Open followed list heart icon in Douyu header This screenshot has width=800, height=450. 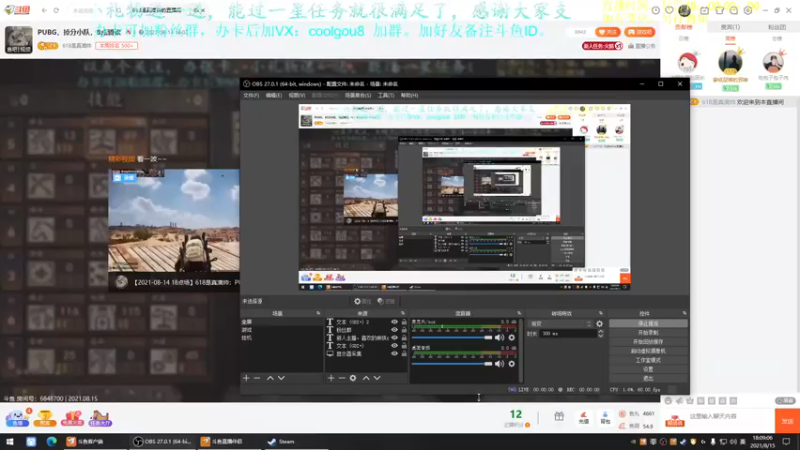click(x=669, y=10)
